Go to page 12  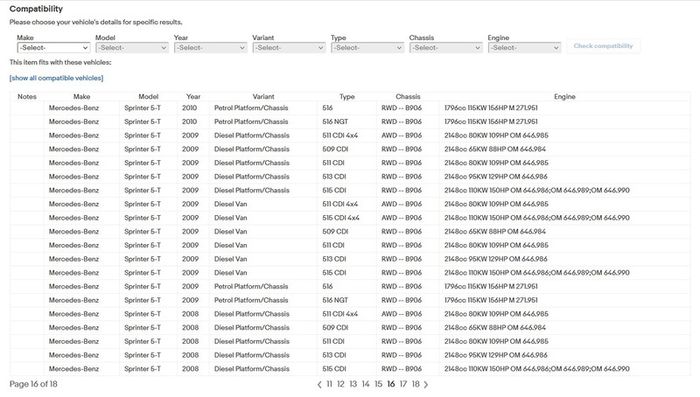click(x=341, y=384)
